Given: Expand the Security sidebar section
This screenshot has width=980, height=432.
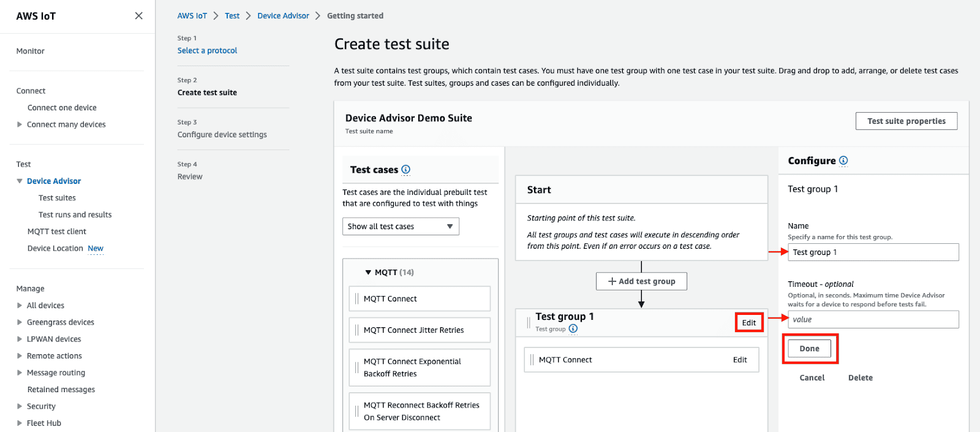Looking at the screenshot, I should click(x=20, y=406).
